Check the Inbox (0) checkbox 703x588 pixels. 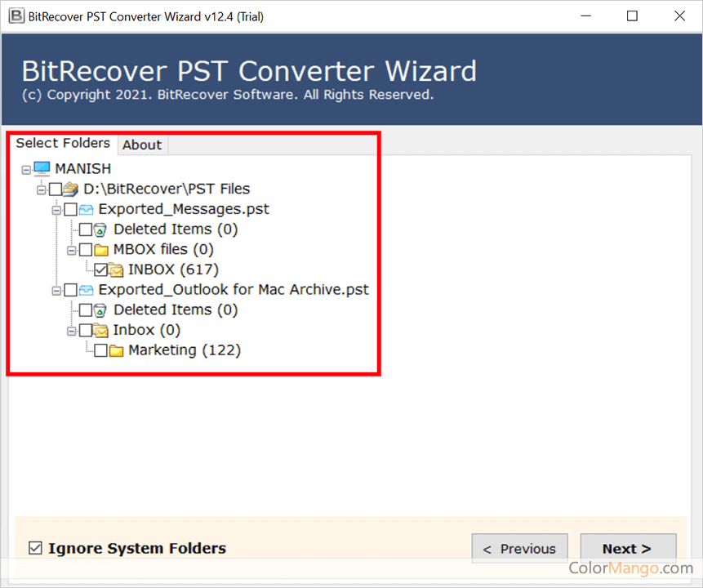pyautogui.click(x=85, y=331)
